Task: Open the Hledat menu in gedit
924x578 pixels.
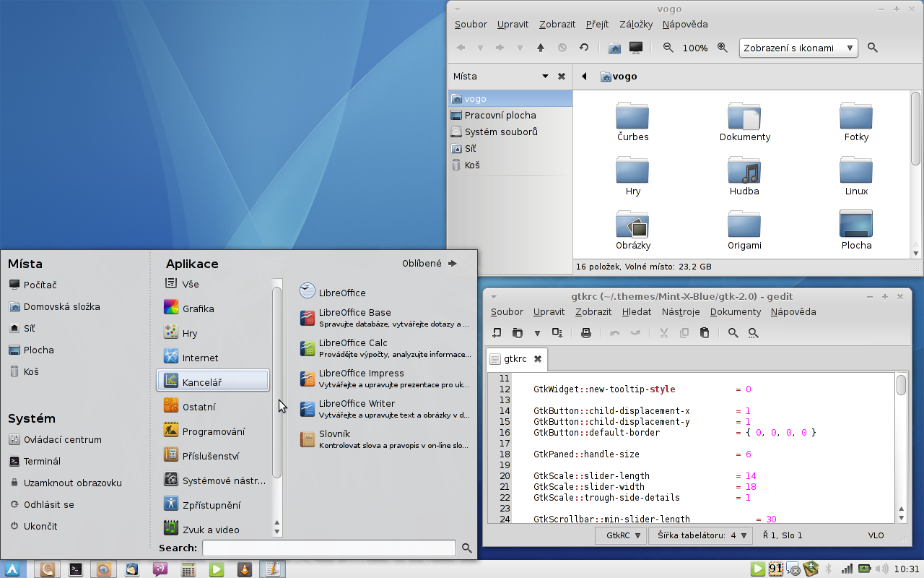Action: pyautogui.click(x=636, y=312)
